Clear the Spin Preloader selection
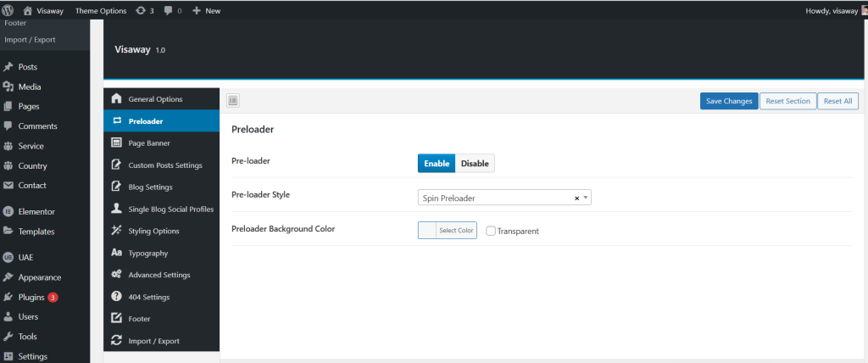 click(576, 198)
